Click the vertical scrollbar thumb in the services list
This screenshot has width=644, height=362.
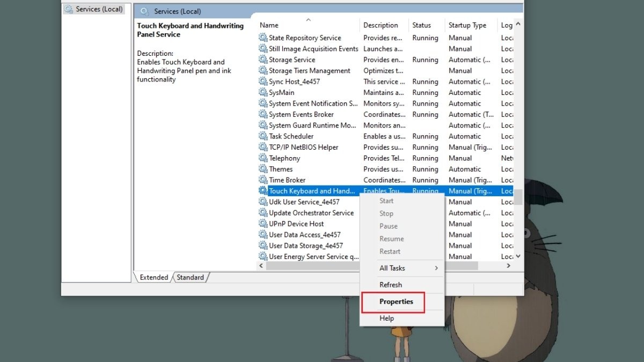(x=518, y=197)
